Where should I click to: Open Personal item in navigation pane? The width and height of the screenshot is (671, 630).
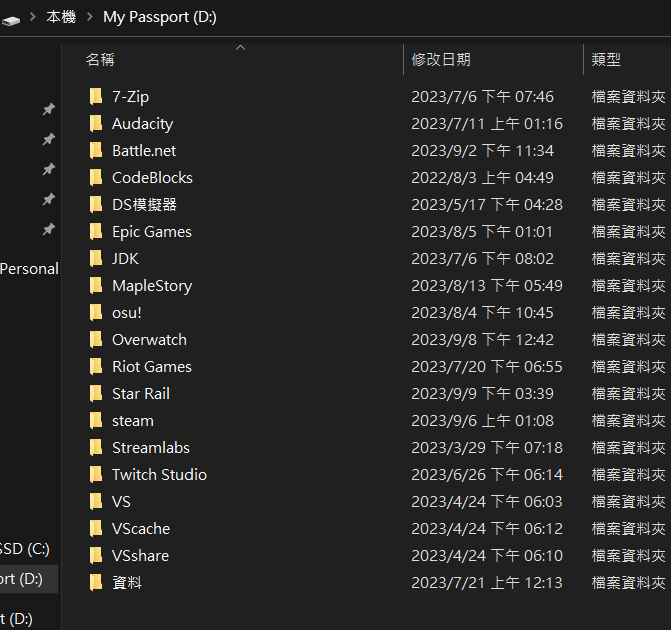click(29, 269)
